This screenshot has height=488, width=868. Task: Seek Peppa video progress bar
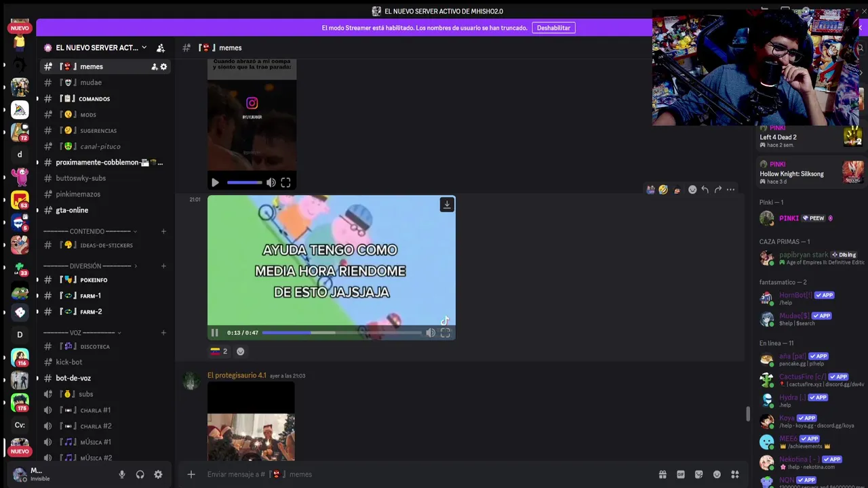click(x=342, y=333)
